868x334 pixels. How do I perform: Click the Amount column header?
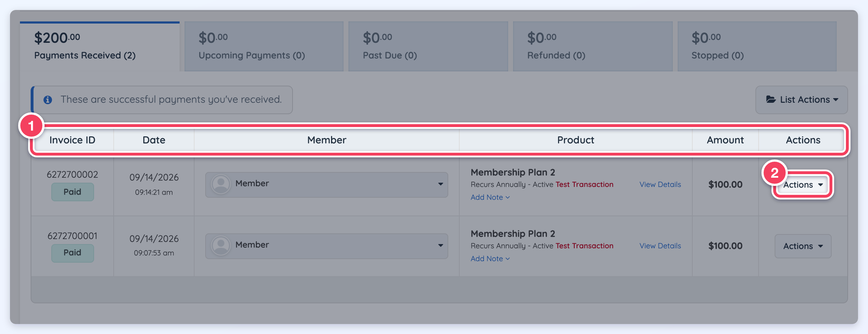tap(725, 140)
